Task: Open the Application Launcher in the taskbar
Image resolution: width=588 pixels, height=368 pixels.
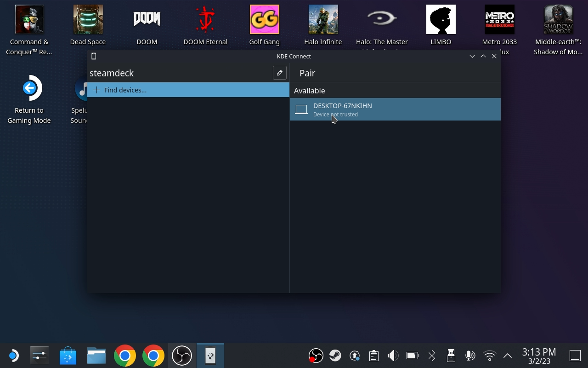Action: coord(13,356)
